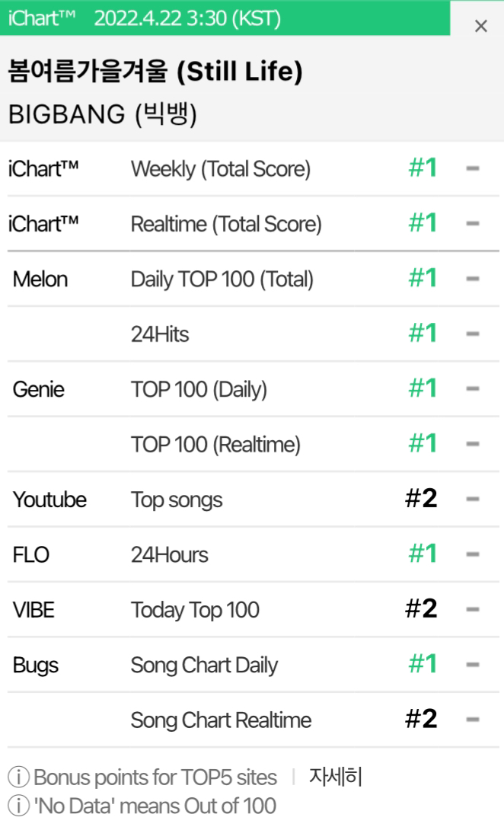Click the Bugs Song Chart Realtime row

tap(253, 720)
